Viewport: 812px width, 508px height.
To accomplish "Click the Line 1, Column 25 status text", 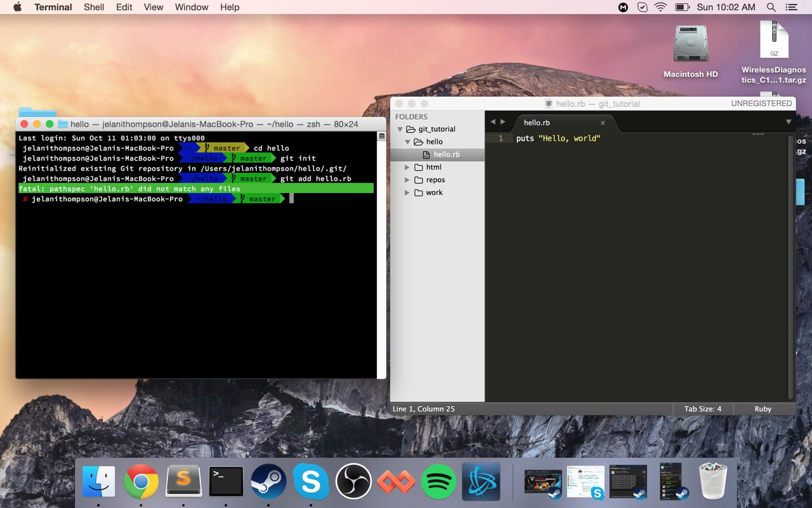I will (x=424, y=409).
